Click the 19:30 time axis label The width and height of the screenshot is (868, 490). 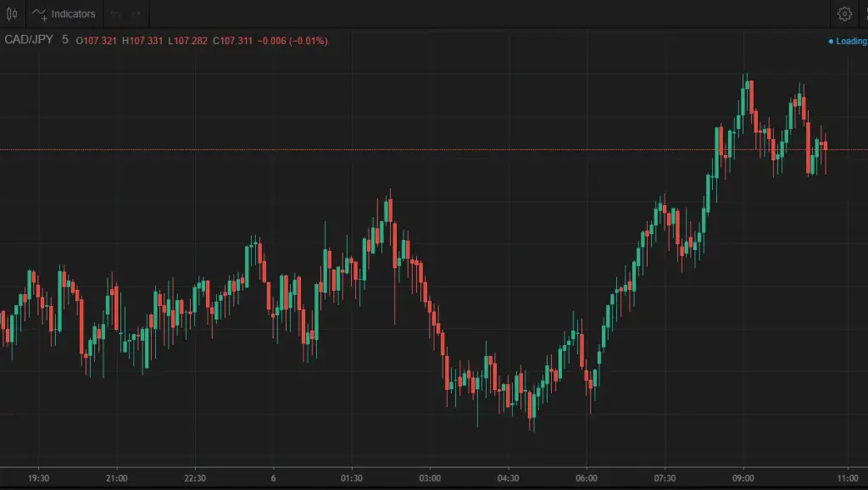(x=39, y=478)
